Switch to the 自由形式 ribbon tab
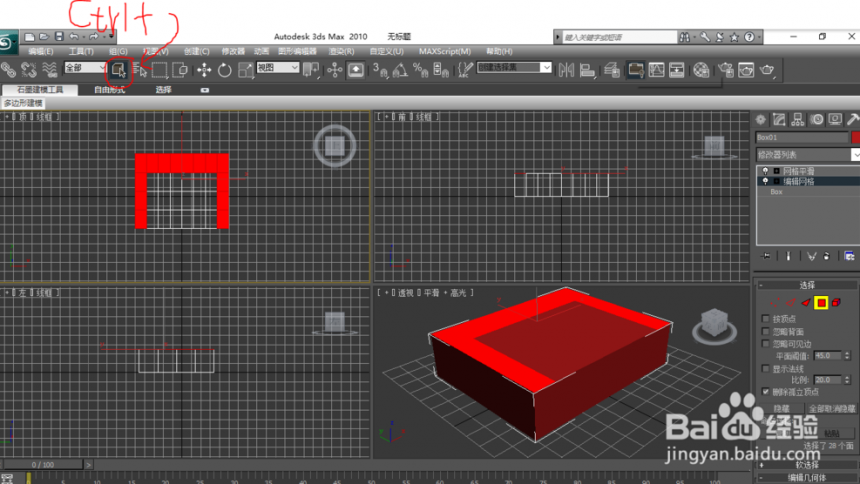Screen dimensions: 860x484 [x=109, y=90]
